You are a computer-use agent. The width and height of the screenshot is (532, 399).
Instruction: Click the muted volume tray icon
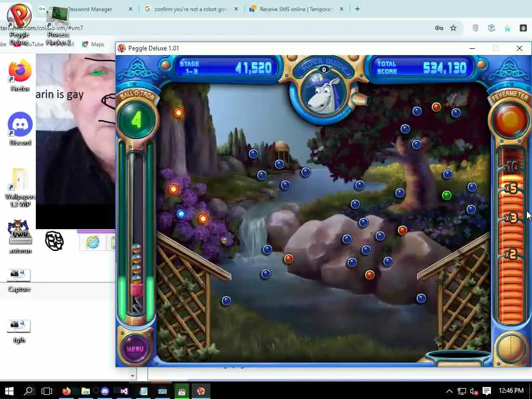474,391
